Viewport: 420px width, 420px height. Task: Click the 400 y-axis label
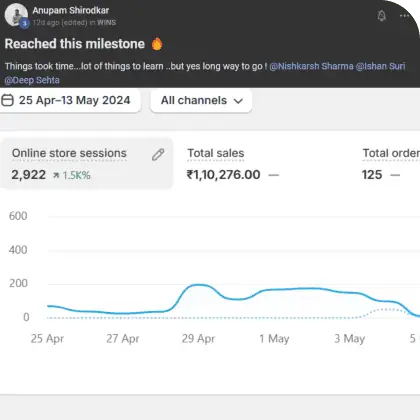point(18,250)
